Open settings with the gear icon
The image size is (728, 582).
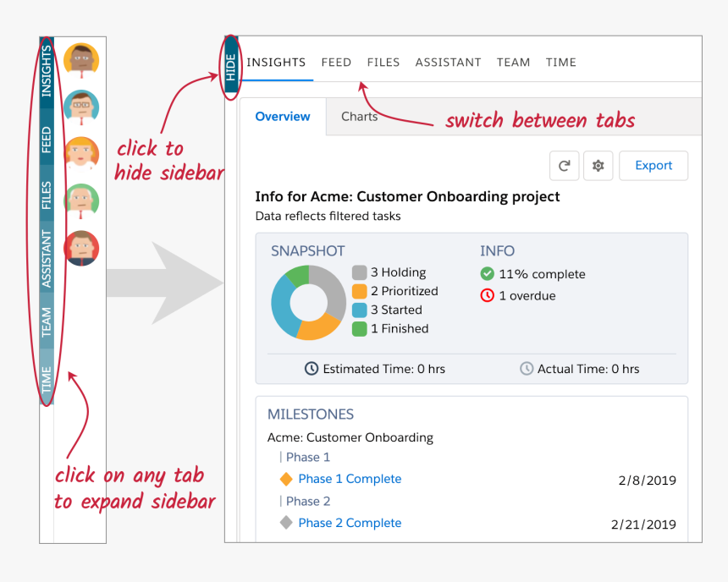coord(598,166)
